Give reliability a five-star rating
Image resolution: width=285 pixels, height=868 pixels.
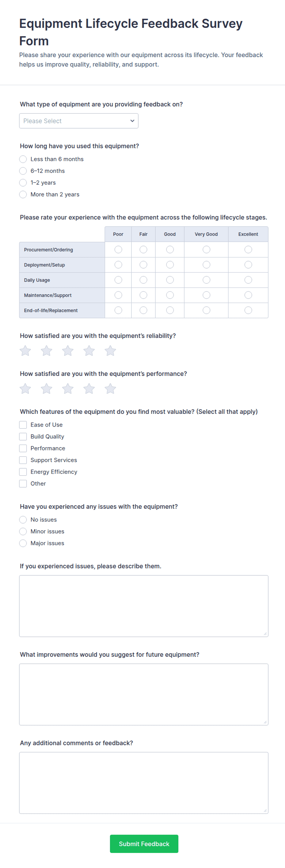(110, 351)
